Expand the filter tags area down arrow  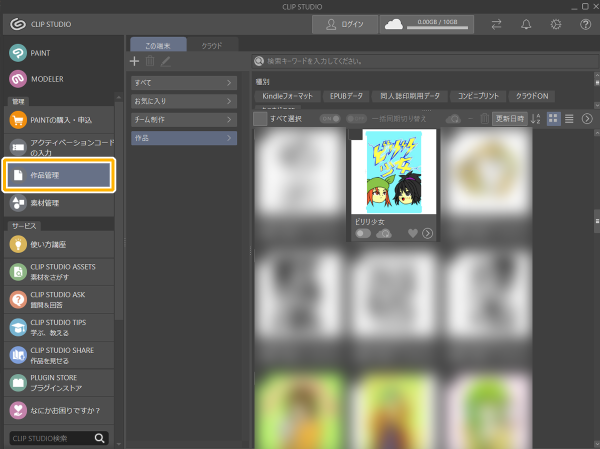point(597,105)
